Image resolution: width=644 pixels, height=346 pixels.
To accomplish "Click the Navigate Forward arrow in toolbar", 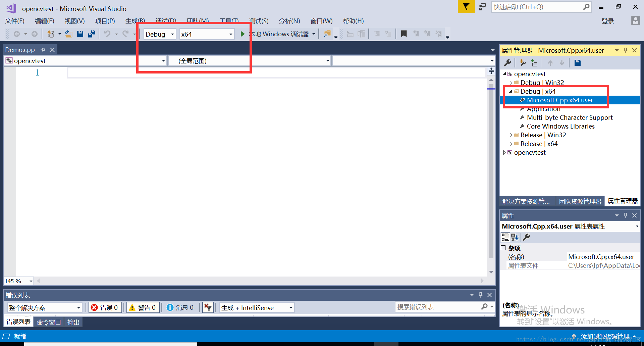I will (35, 34).
